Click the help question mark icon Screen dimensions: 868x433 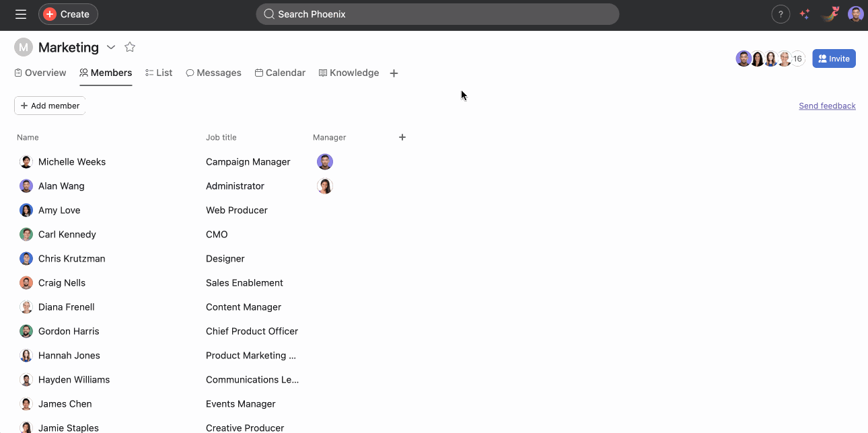(781, 14)
